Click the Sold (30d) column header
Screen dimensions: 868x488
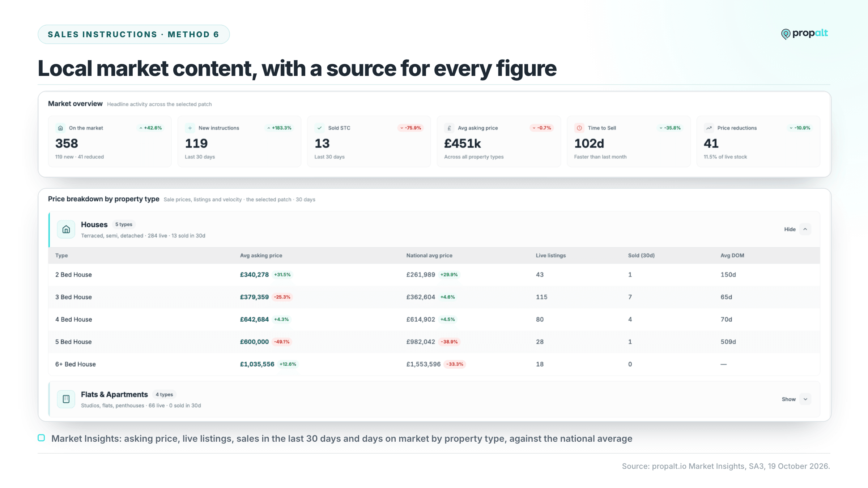pos(641,255)
